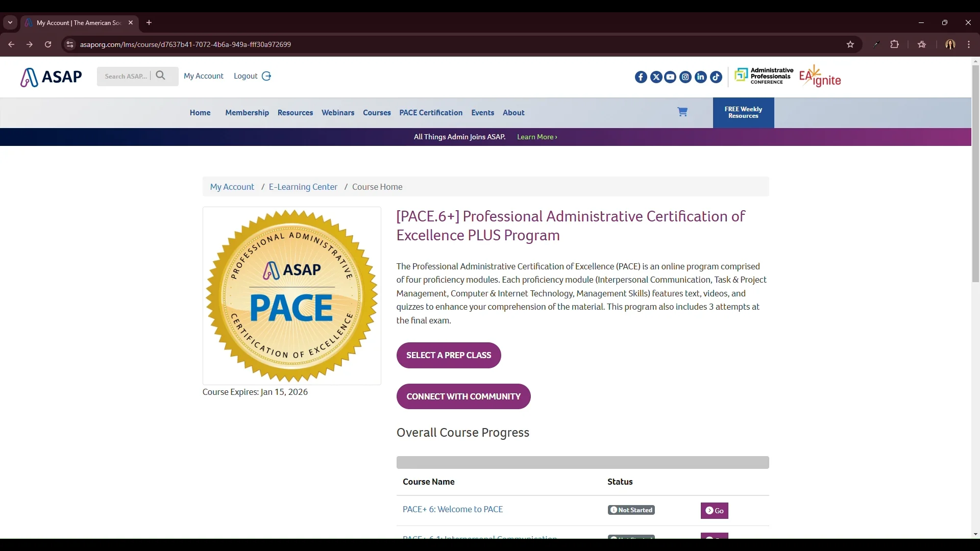The image size is (980, 551).
Task: Expand the tab search dropdown
Action: point(10,22)
